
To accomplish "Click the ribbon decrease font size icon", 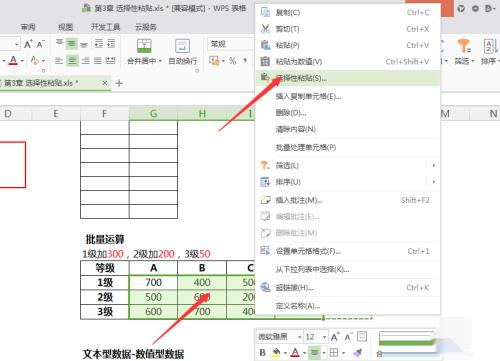I will pyautogui.click(x=40, y=44).
